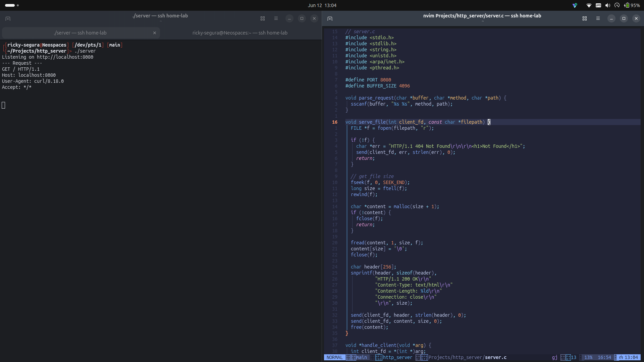Click the 'FILE *f = fopen' line
The image size is (644, 362).
392,128
